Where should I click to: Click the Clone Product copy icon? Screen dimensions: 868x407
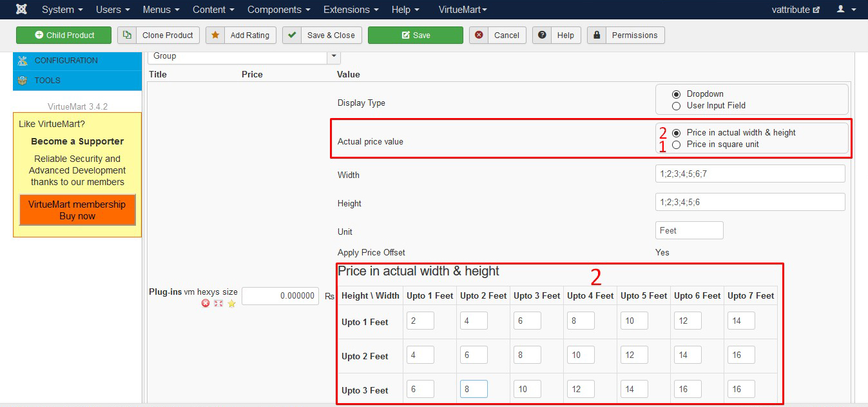(128, 35)
